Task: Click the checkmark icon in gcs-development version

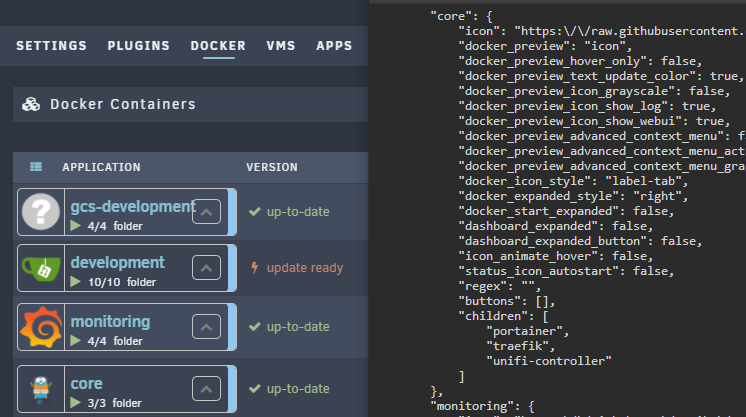Action: (255, 211)
